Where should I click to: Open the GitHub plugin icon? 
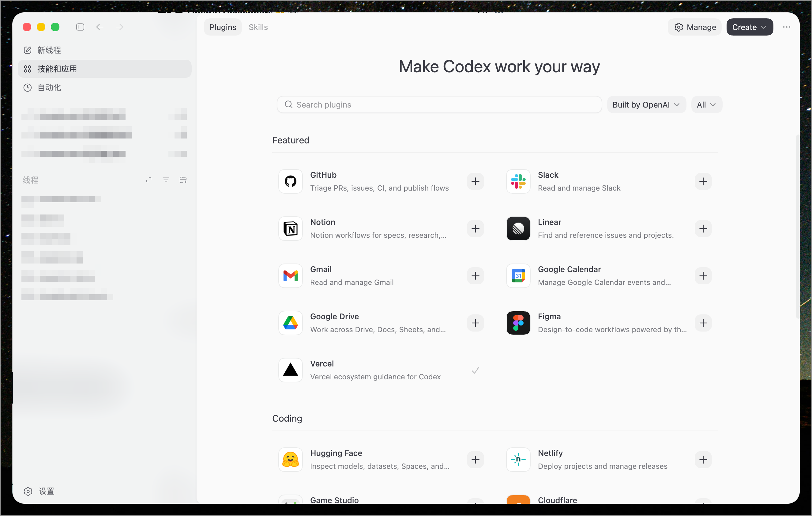(290, 181)
